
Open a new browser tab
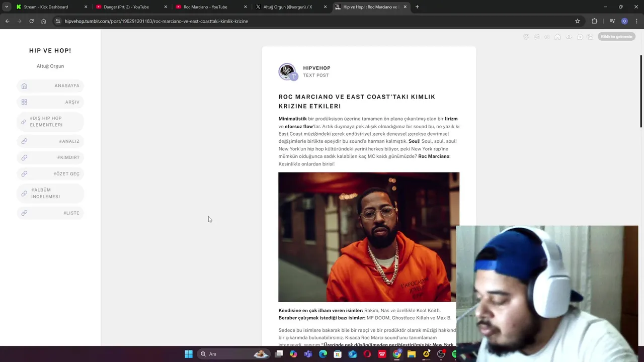click(417, 7)
